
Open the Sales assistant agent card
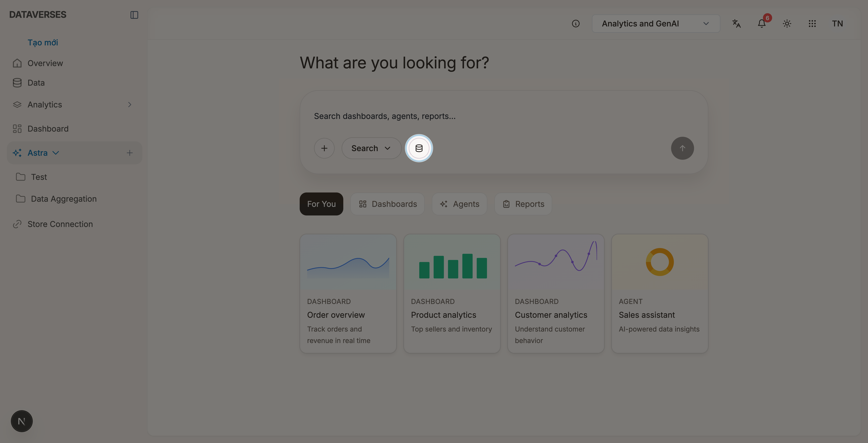pos(660,294)
